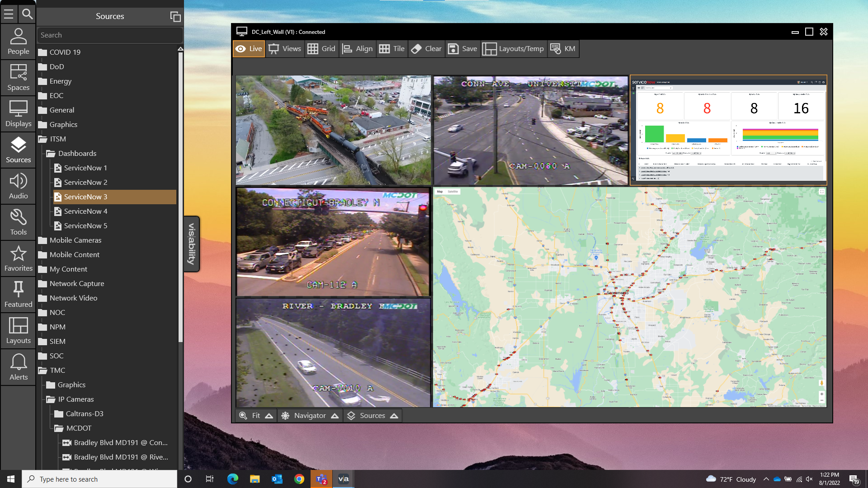
Task: Click the KM keyboard-mouse icon
Action: [x=556, y=49]
